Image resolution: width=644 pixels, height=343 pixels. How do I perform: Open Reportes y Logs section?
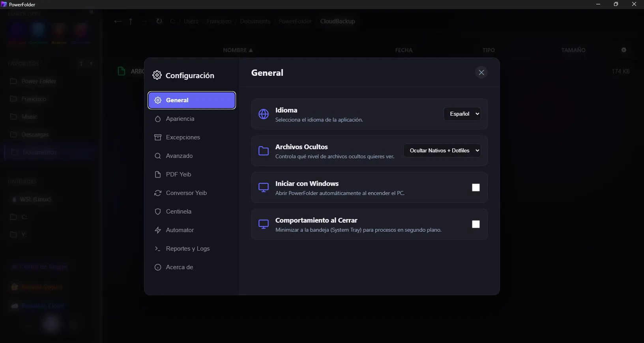[x=192, y=249]
